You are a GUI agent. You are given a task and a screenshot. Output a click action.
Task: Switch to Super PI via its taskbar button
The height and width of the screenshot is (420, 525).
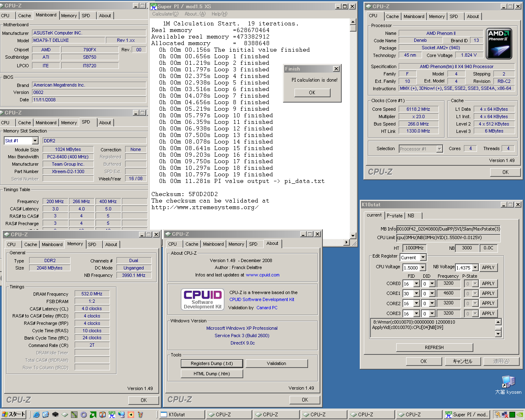tap(467, 415)
